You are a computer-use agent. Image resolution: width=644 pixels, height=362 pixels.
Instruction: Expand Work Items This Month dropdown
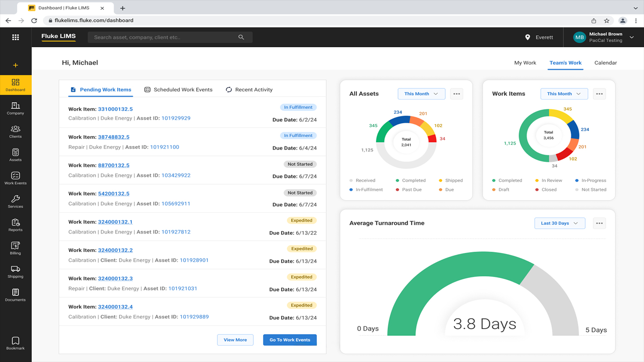[x=564, y=94]
